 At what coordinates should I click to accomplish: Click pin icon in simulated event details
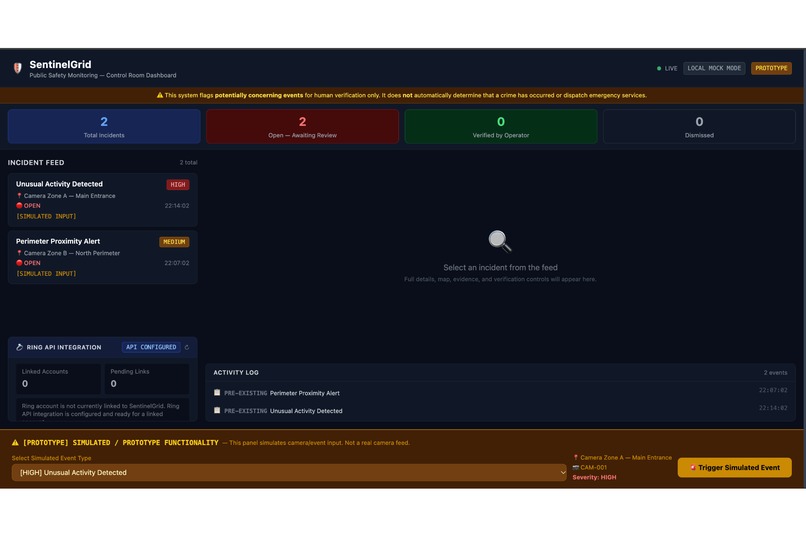pyautogui.click(x=576, y=457)
